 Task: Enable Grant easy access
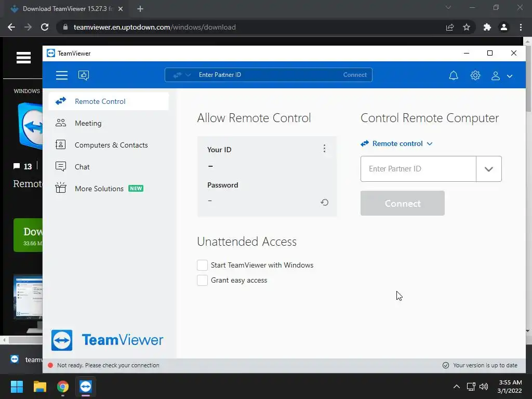click(202, 280)
